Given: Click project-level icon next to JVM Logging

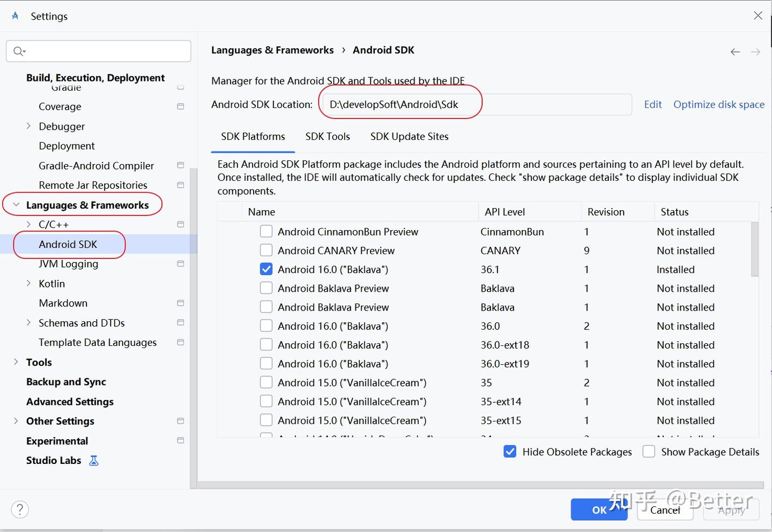Looking at the screenshot, I should coord(181,264).
